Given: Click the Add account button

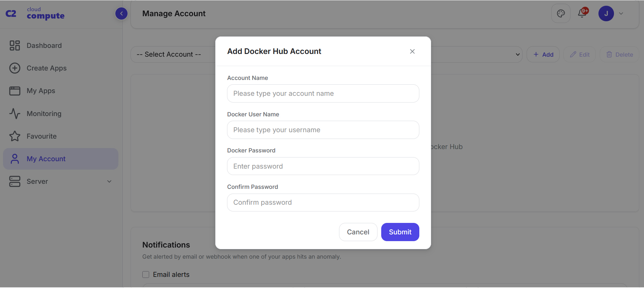Looking at the screenshot, I should pos(543,54).
